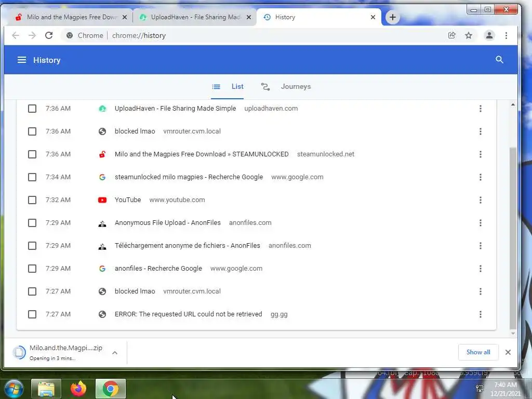This screenshot has width=532, height=399.
Task: Switch to the Journeys tab
Action: click(286, 87)
